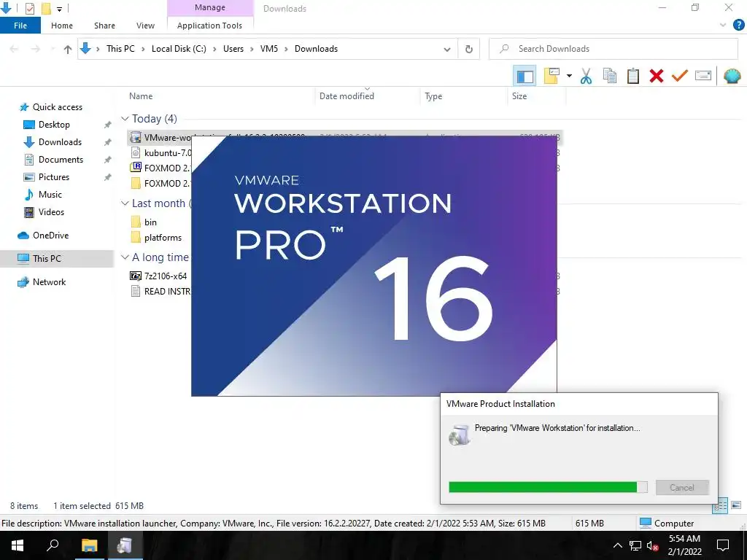This screenshot has height=560, width=747.
Task: Click the Paste clipboard icon
Action: click(x=632, y=76)
